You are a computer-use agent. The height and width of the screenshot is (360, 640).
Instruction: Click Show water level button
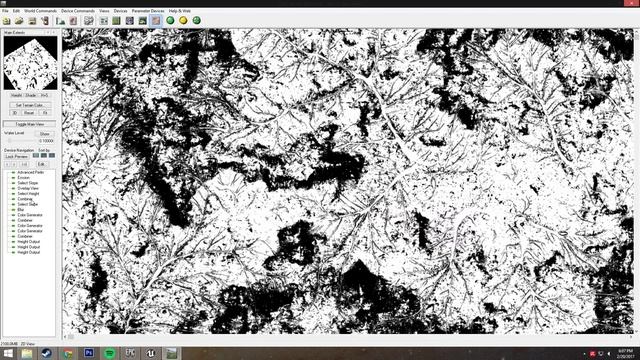(44, 134)
